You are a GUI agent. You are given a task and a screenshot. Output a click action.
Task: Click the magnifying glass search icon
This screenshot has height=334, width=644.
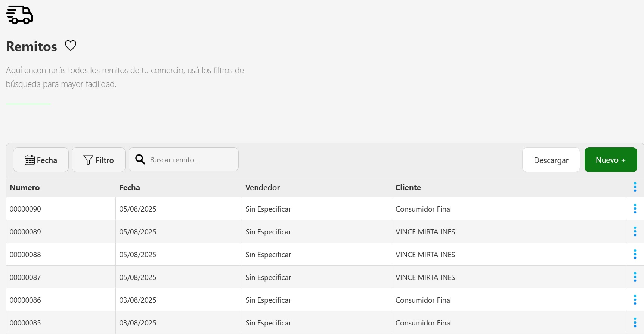[140, 160]
